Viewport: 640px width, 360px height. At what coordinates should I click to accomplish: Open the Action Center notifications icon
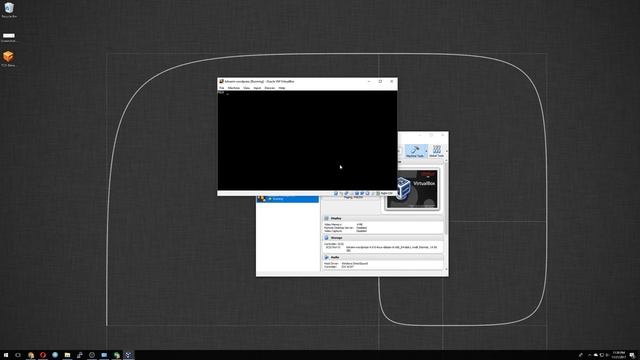pos(632,355)
